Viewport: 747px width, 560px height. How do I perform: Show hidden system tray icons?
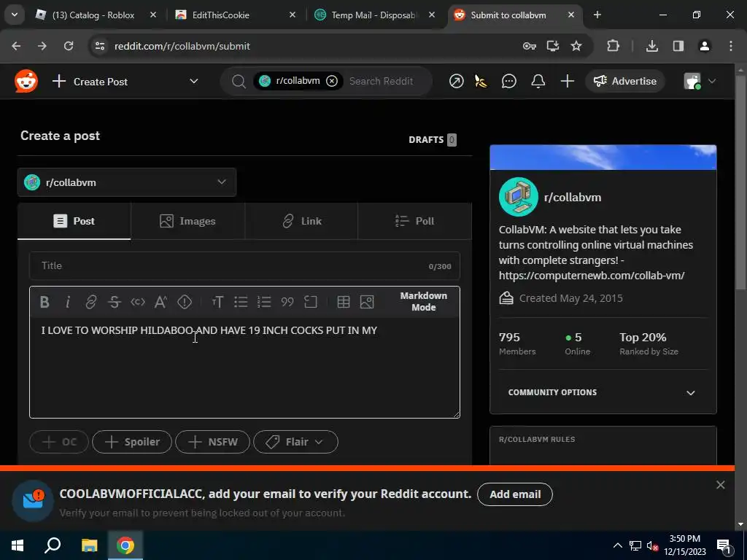pyautogui.click(x=617, y=545)
